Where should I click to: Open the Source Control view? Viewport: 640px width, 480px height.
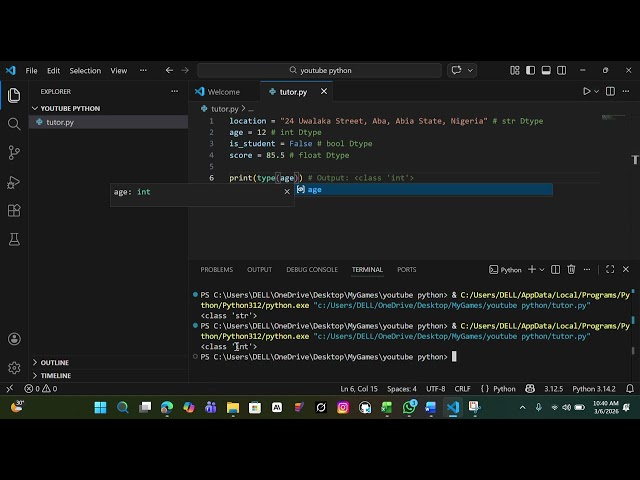pos(14,153)
